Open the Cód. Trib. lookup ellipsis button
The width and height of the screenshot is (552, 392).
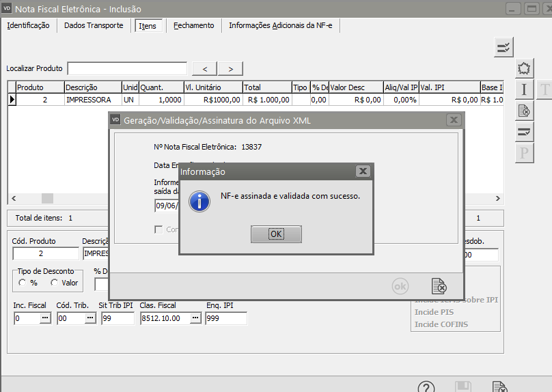[x=81, y=318]
